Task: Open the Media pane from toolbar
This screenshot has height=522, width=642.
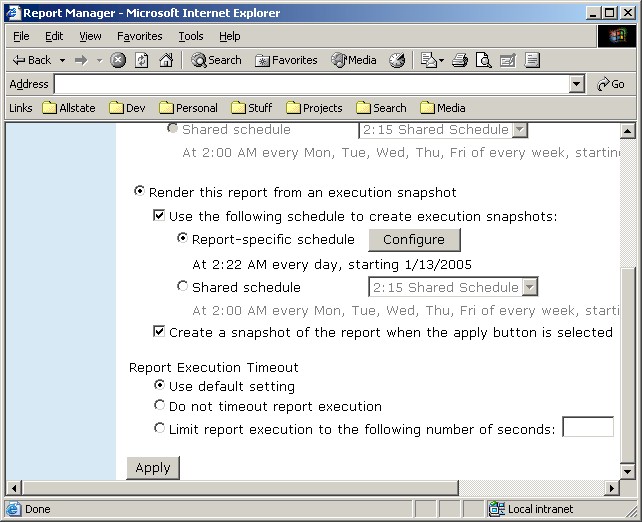Action: coord(354,60)
